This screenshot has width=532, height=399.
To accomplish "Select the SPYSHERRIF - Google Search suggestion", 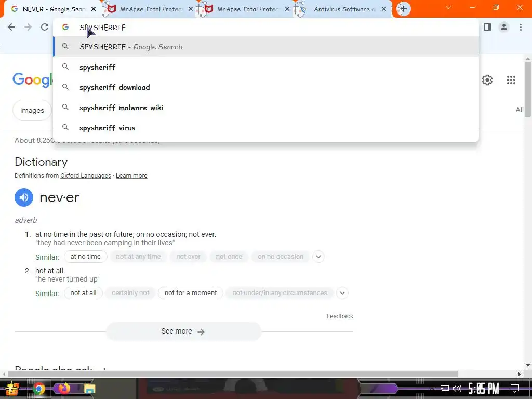I will pos(266,47).
